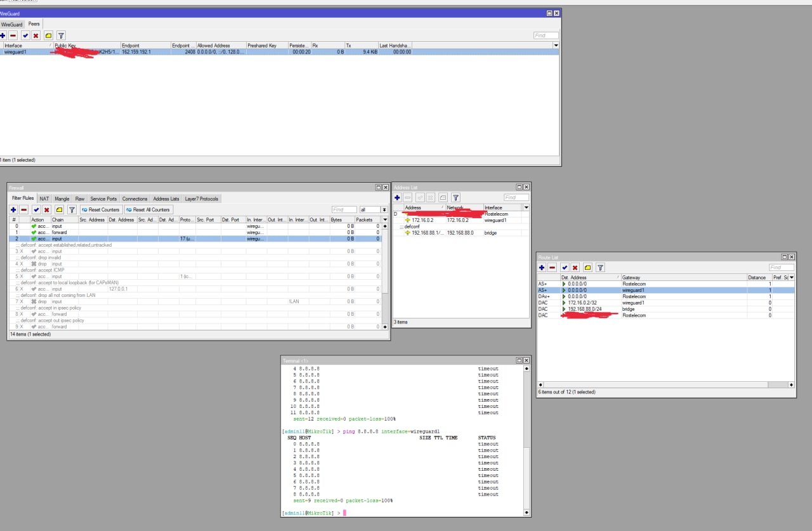Sort Route List by Dst. Address column
Viewport: 812px width, 531px height.
tap(590, 277)
